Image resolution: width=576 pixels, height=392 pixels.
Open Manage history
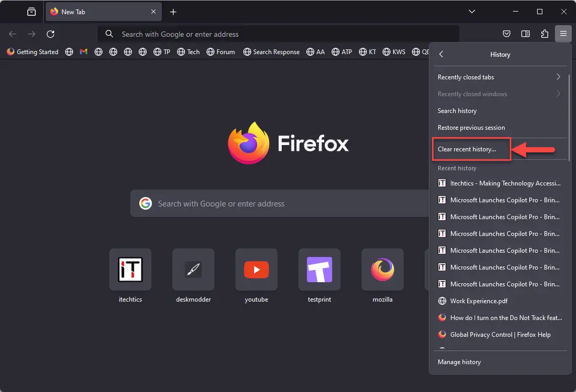pos(459,362)
